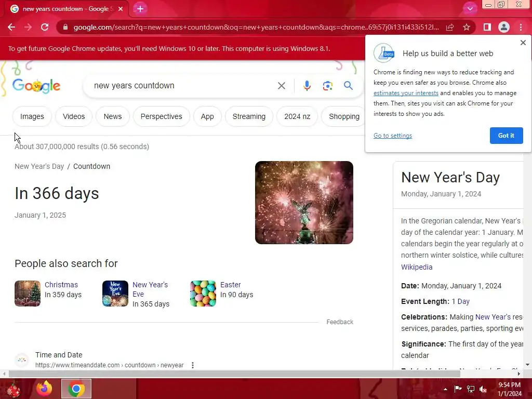Switch to the News filter
This screenshot has width=532, height=399.
coord(113,116)
